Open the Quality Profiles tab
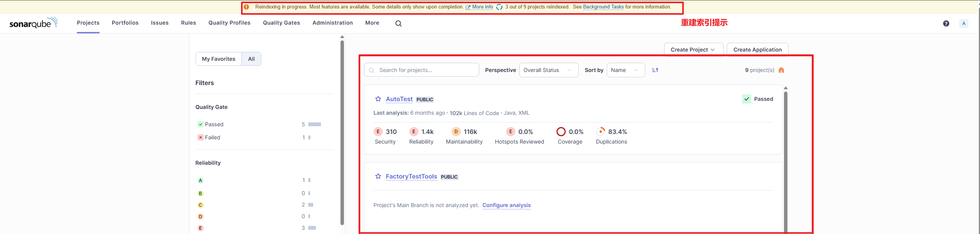Image resolution: width=980 pixels, height=234 pixels. pyautogui.click(x=229, y=23)
